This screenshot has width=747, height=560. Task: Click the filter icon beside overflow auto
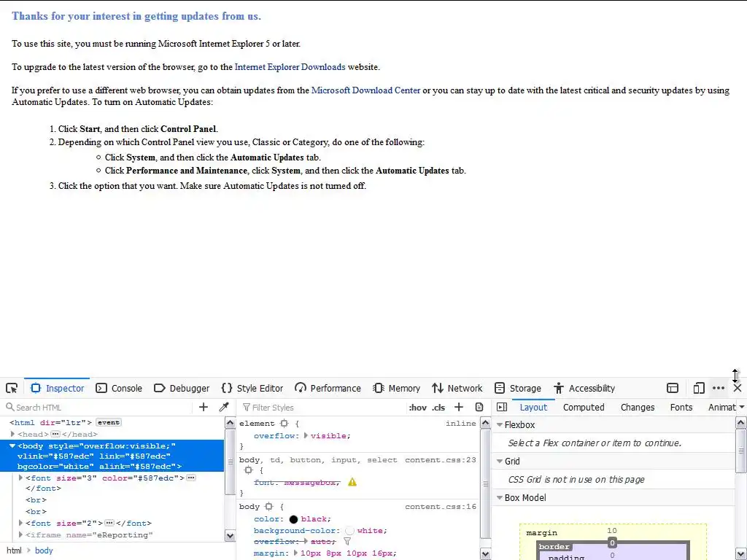[x=347, y=542]
